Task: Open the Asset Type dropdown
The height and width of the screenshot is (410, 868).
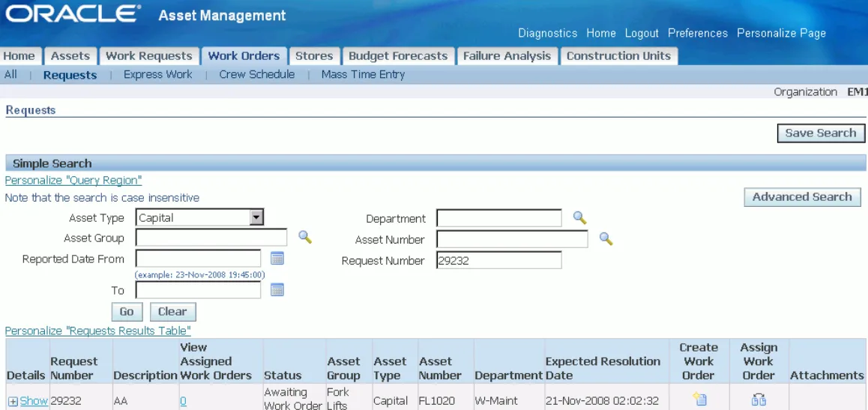Action: coord(200,217)
